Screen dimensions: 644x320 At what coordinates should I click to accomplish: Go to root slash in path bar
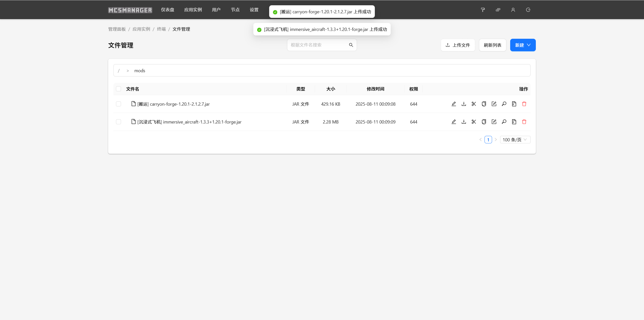click(x=119, y=71)
